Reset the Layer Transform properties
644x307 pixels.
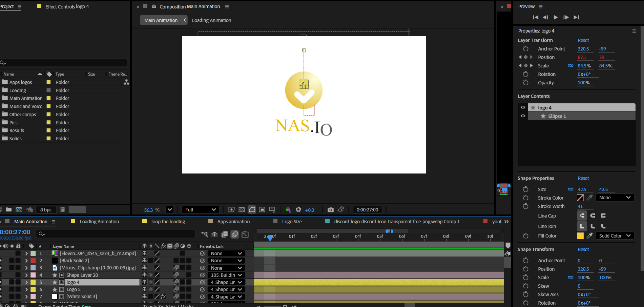coord(583,40)
